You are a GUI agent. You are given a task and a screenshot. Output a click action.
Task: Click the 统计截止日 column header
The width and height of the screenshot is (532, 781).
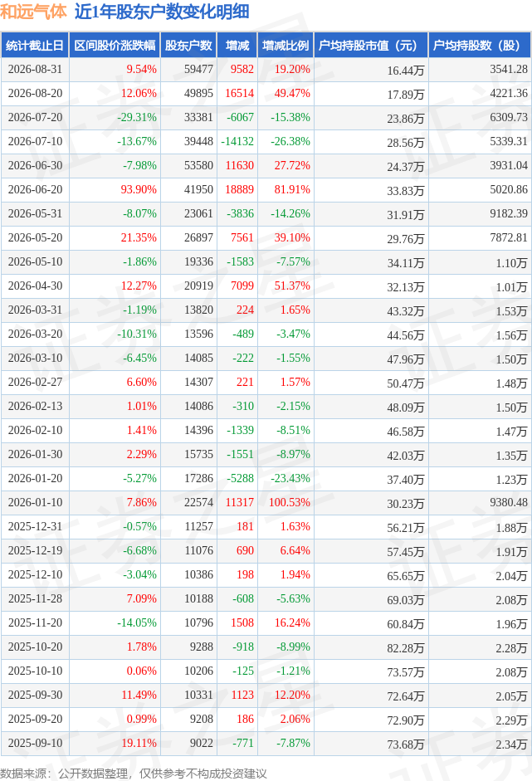pyautogui.click(x=35, y=46)
